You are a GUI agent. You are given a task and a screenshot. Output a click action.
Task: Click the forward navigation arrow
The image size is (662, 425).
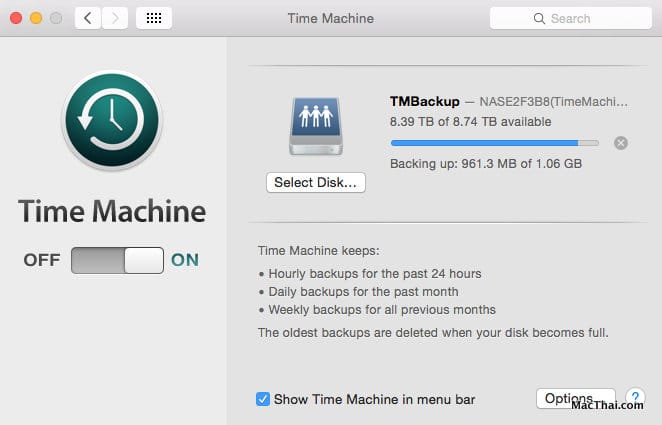[x=115, y=18]
